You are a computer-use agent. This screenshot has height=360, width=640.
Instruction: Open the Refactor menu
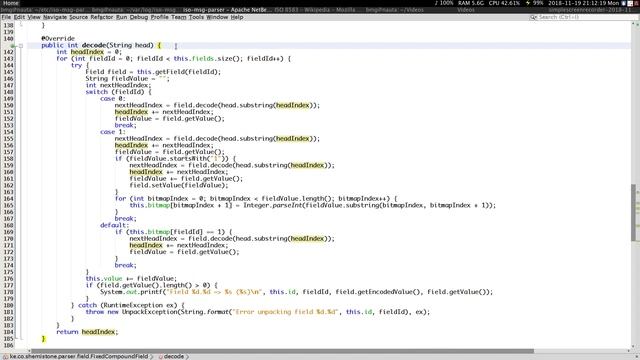102,17
